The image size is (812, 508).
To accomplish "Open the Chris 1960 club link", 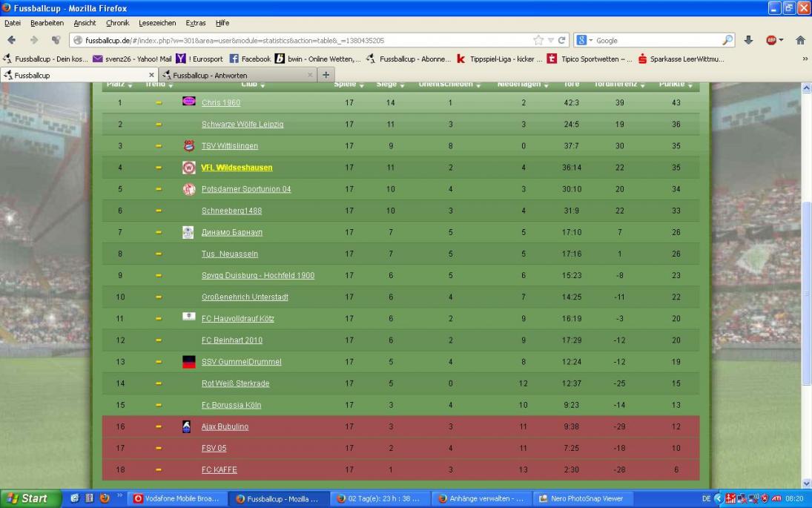I will [221, 102].
